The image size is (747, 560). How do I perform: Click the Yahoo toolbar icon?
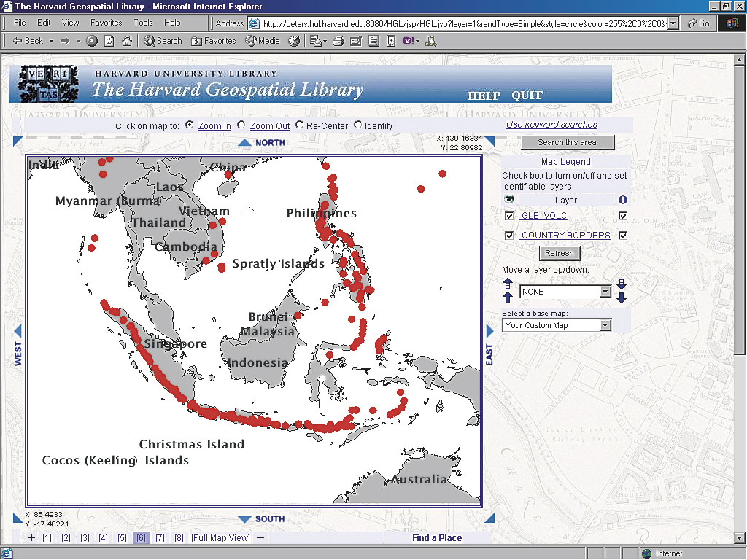[x=409, y=41]
